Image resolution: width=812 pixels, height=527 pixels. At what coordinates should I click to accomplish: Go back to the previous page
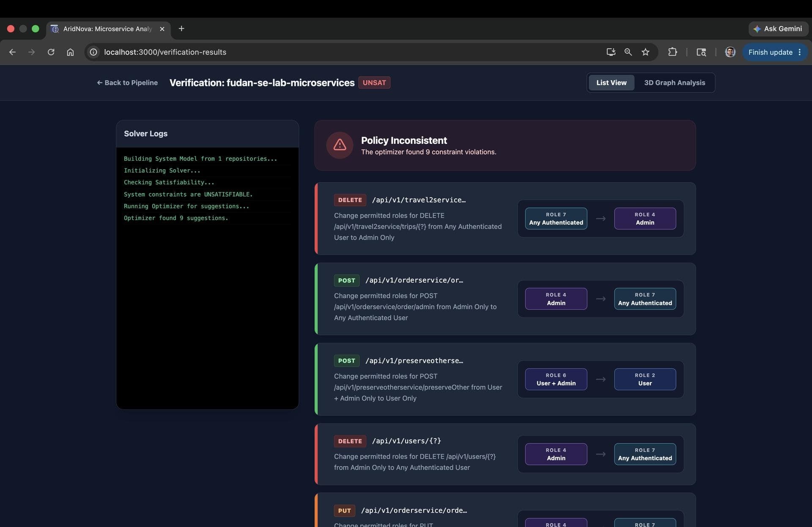[x=12, y=52]
